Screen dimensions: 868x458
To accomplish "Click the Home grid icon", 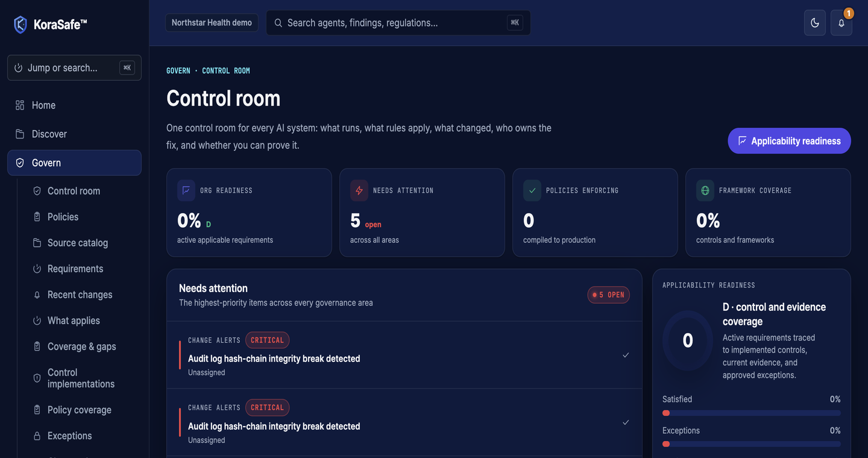I will 20,105.
